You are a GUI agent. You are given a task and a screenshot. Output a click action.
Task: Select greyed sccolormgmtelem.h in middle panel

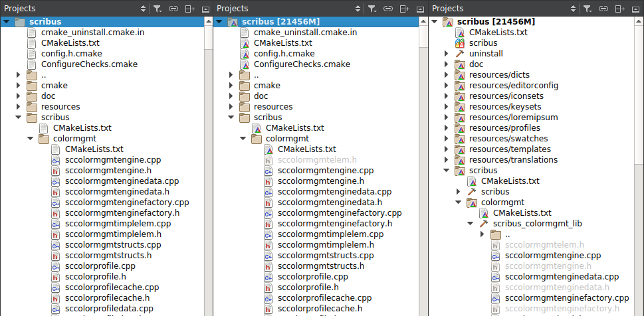pos(317,160)
